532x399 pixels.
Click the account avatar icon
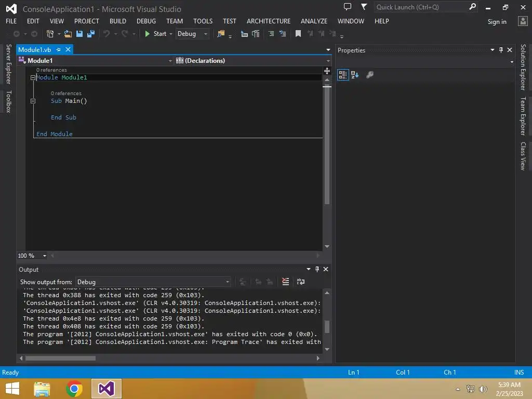pyautogui.click(x=523, y=21)
